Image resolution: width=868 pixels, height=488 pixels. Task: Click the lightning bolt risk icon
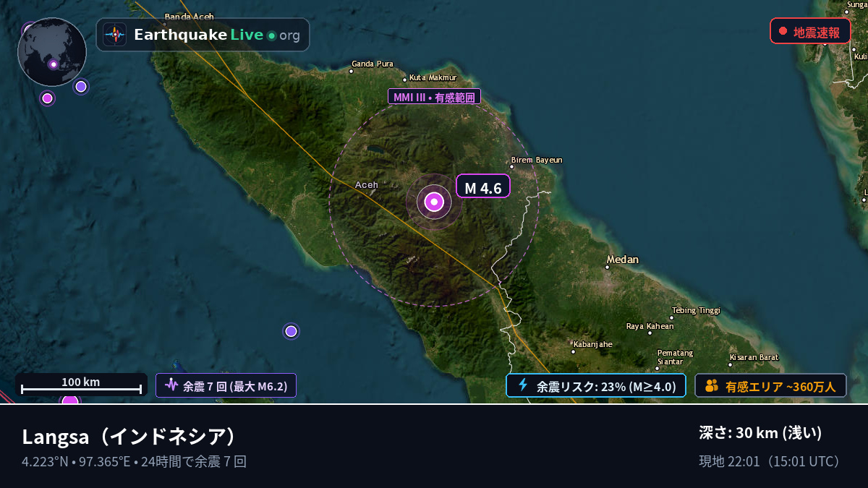pyautogui.click(x=523, y=385)
